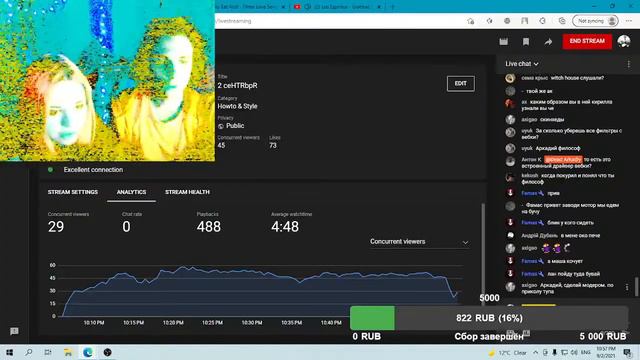Expand the Concurrent viewers metric dropdown
This screenshot has height=360, width=640.
(x=419, y=242)
